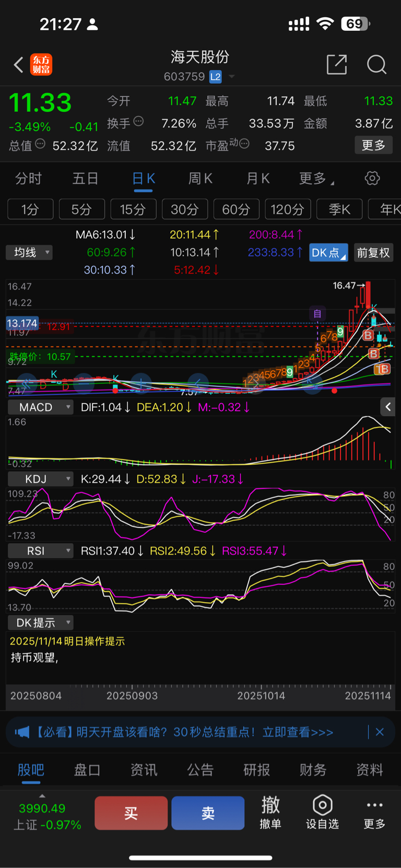Switch to the 盘口 tab
401x868 pixels.
[87, 770]
